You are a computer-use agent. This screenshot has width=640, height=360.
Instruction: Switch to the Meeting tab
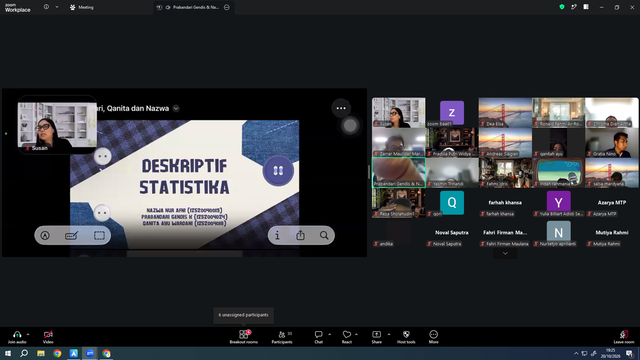82,7
